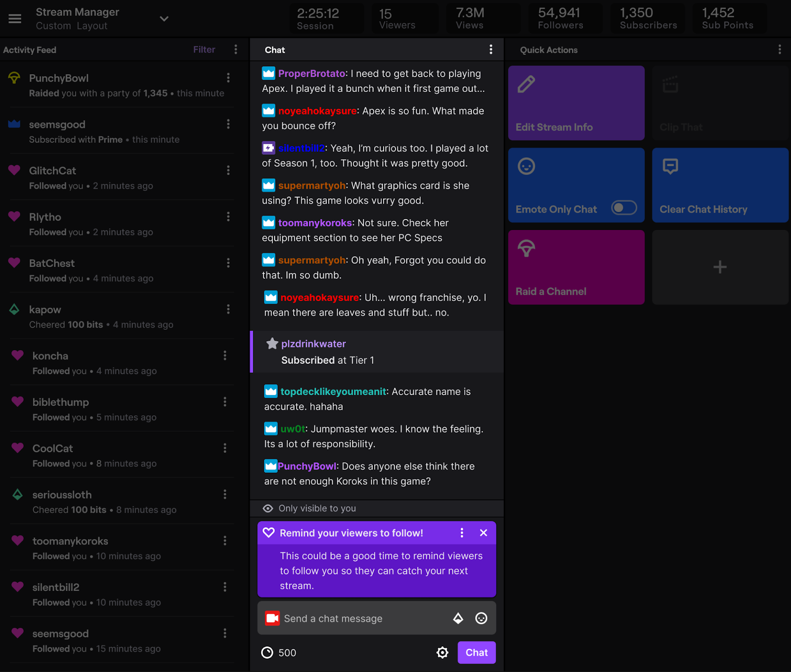Click the eye icon beside Only visible to you
791x672 pixels.
coord(268,508)
